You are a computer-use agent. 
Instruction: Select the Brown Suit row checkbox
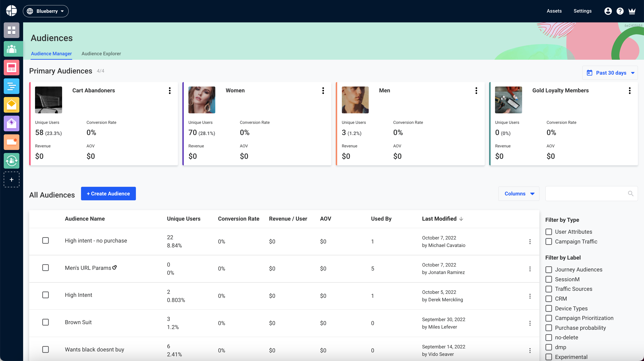46,322
